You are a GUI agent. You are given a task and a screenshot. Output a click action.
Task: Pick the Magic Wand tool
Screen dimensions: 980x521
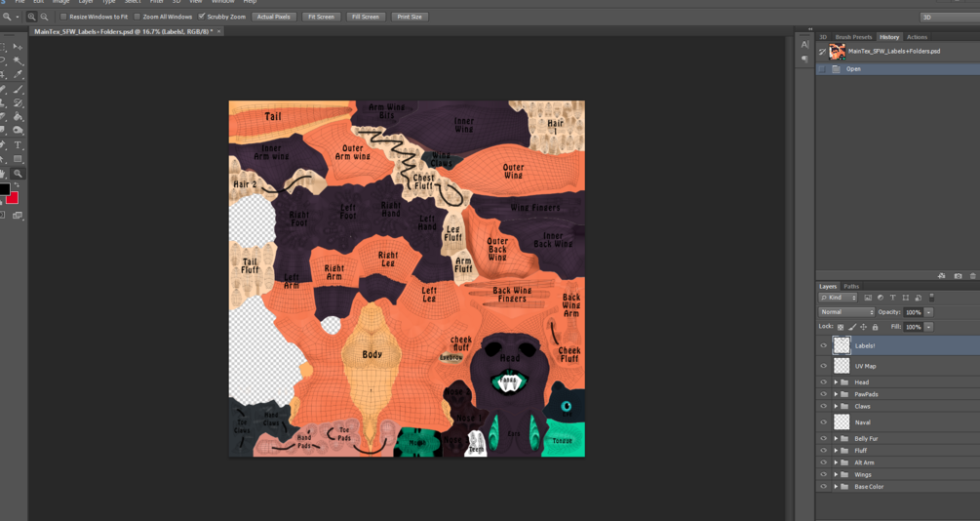point(18,61)
